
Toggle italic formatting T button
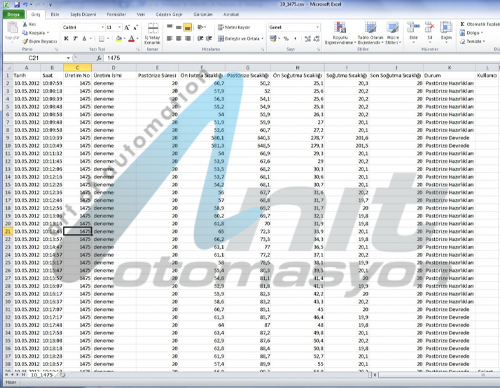75,39
